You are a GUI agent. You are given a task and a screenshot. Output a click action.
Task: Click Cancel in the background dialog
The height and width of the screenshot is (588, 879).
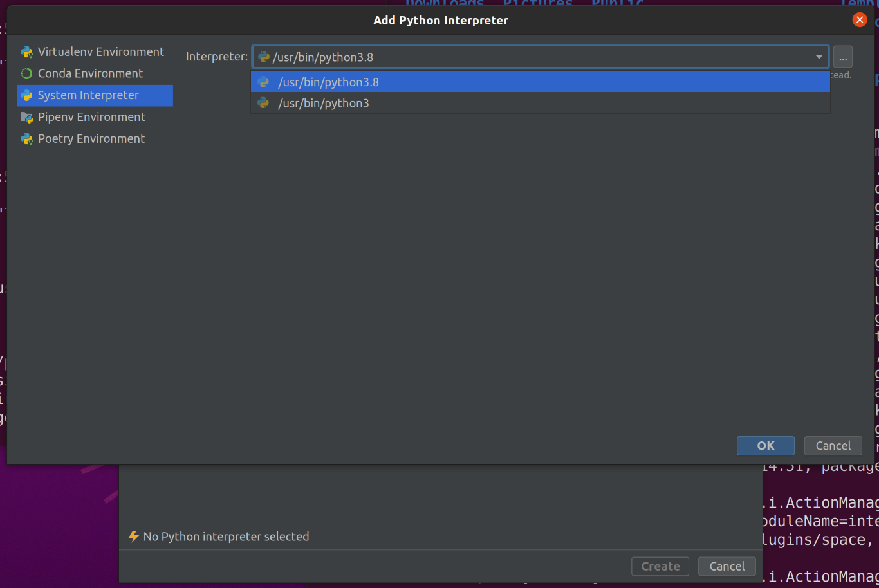click(727, 567)
